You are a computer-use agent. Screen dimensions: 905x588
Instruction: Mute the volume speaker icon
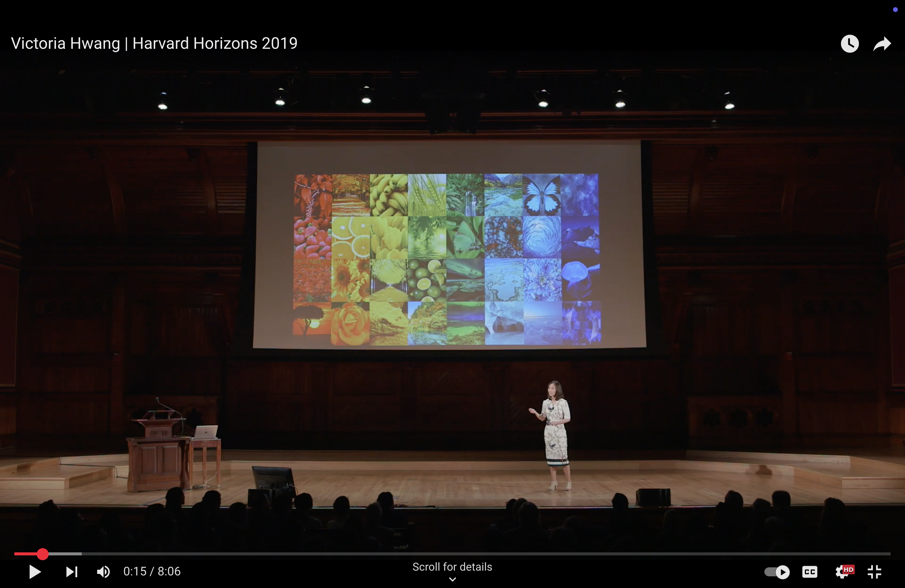(103, 572)
